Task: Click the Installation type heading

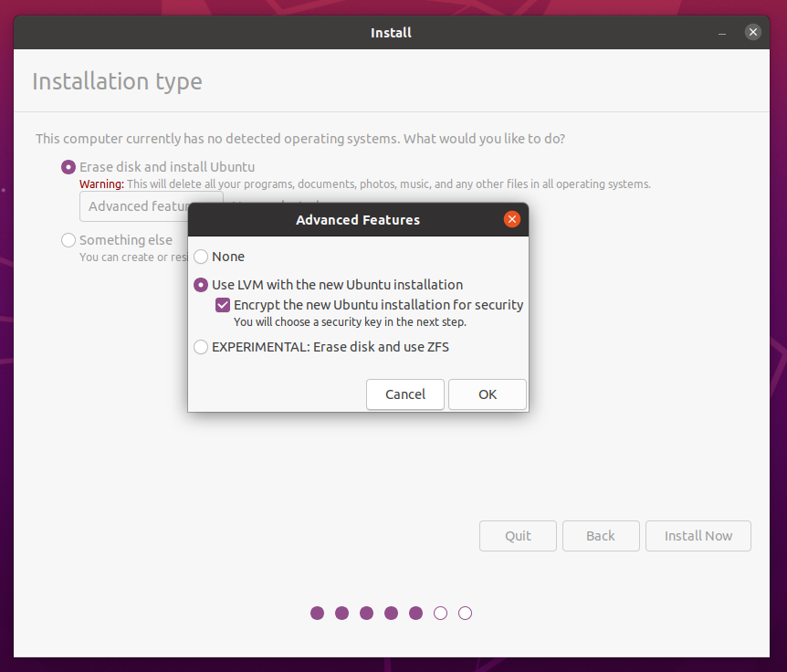Action: (x=117, y=81)
